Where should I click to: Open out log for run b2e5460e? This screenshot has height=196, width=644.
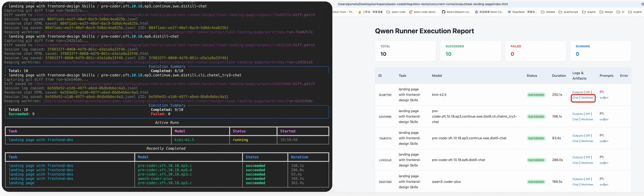point(601,120)
